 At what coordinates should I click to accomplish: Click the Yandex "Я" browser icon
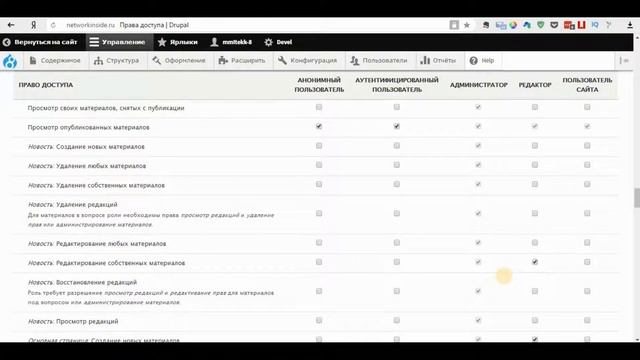point(33,25)
